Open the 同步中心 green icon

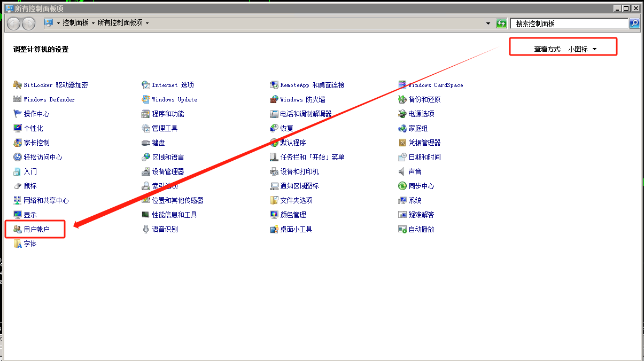[402, 186]
